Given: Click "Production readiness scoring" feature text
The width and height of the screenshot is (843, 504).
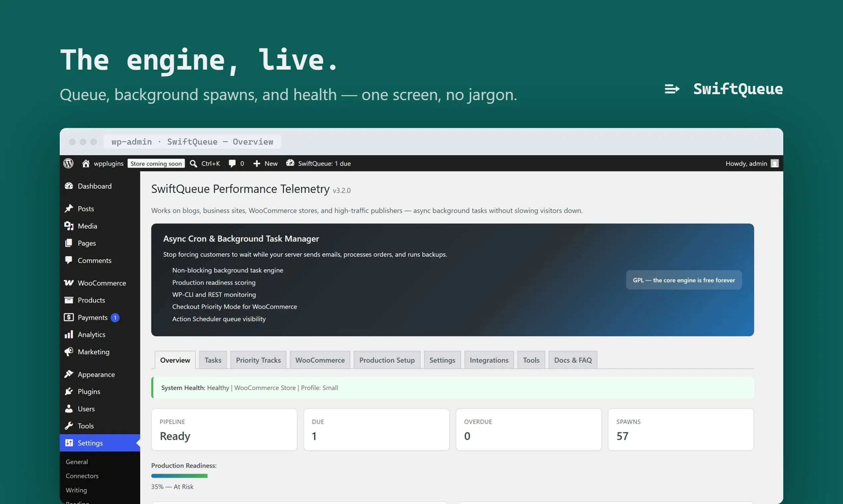Looking at the screenshot, I should (x=214, y=282).
